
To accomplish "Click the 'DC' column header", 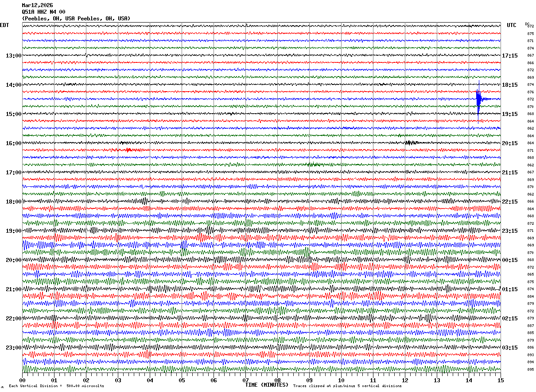I will click(x=527, y=24).
